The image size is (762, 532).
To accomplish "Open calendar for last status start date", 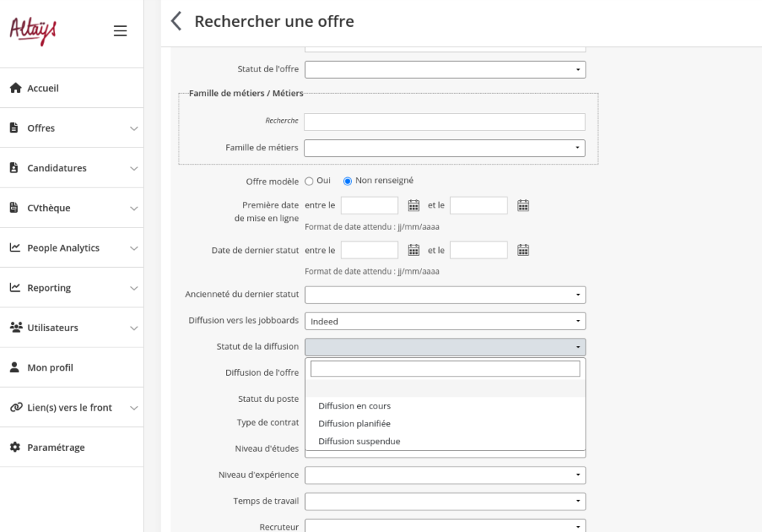I will click(414, 251).
